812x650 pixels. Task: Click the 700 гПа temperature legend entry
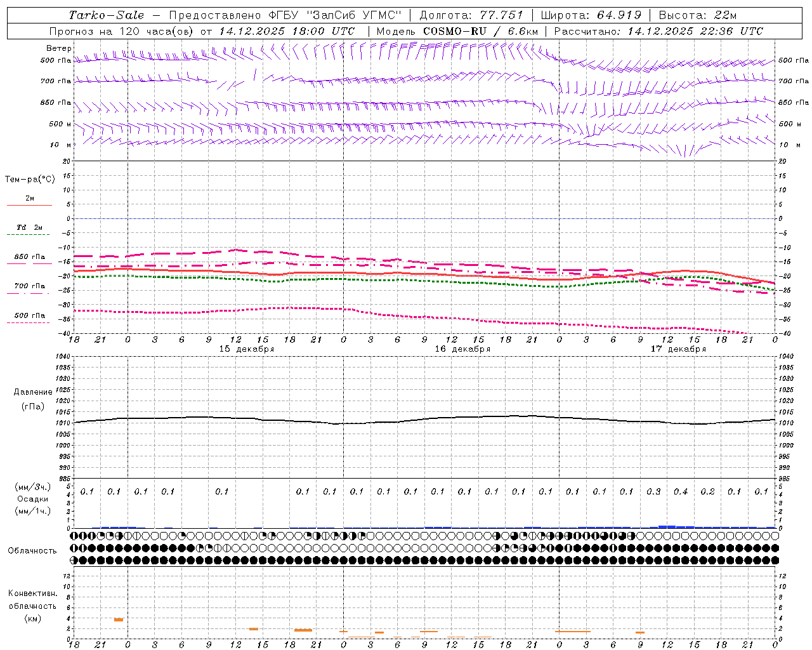[29, 286]
